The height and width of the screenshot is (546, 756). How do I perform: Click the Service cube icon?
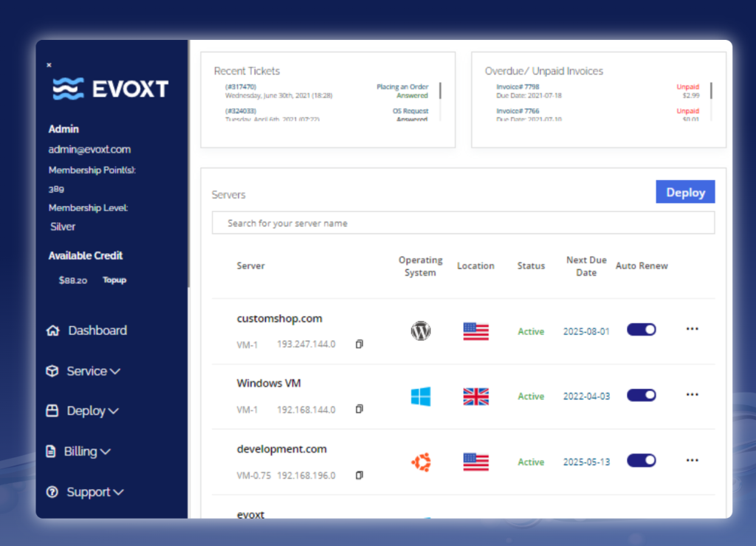click(52, 371)
